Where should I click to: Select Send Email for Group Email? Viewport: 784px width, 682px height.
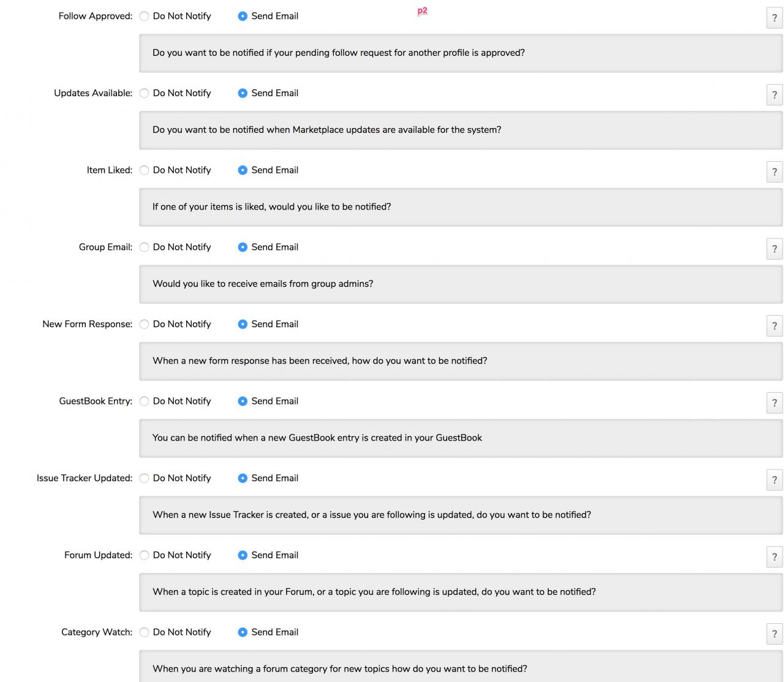243,248
